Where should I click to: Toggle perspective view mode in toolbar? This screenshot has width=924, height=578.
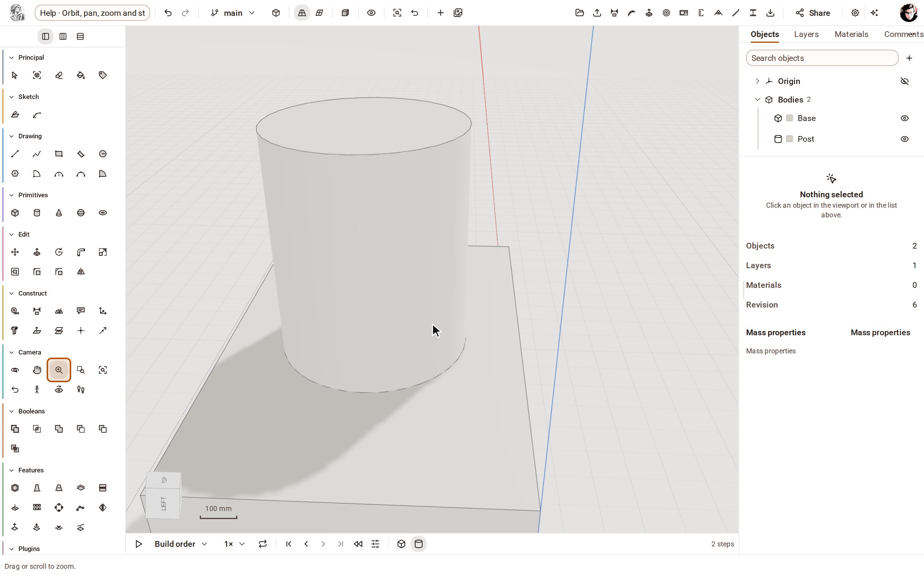pyautogui.click(x=302, y=13)
